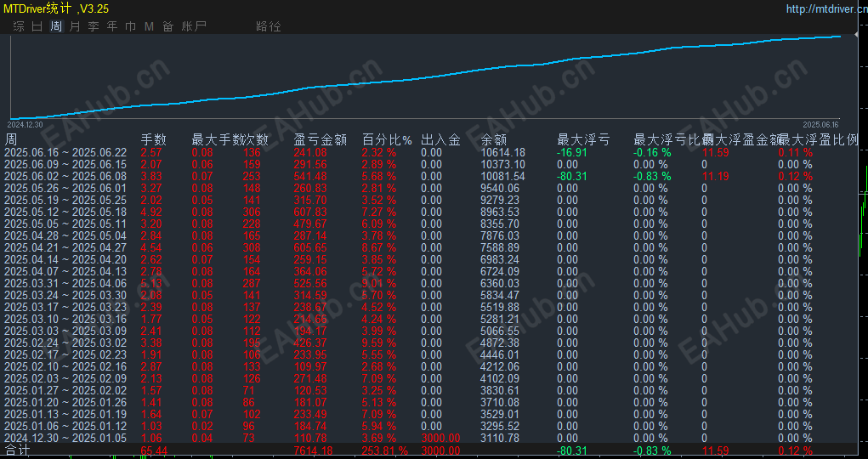868x459 pixels.
Task: Open the 年 yearly statistics tab
Action: tap(112, 26)
